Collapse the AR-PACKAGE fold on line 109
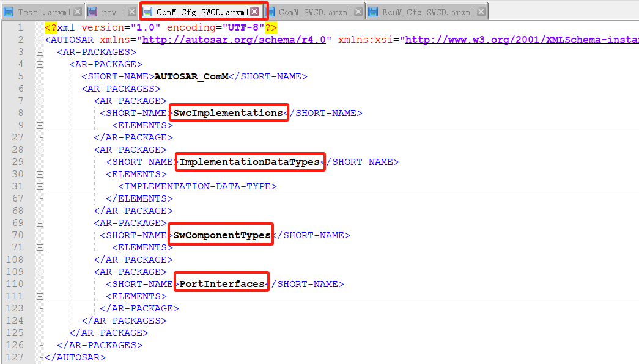Viewport: 639px width, 364px height. 40,272
